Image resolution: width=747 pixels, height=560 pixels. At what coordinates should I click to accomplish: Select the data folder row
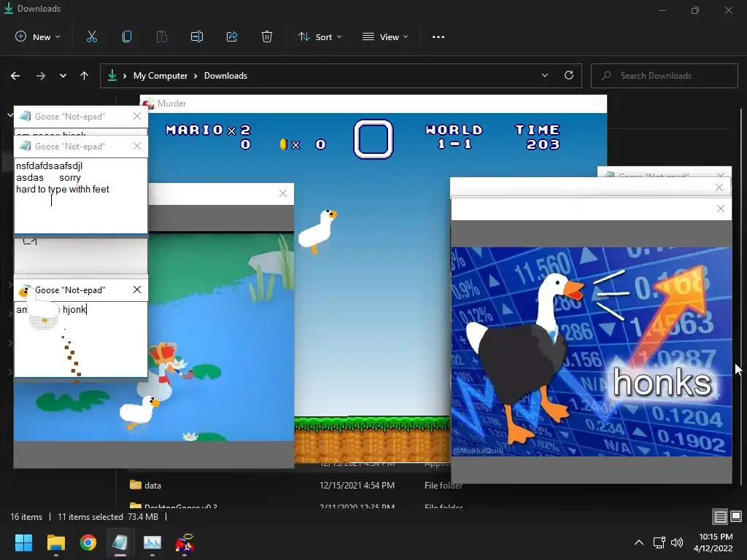295,485
